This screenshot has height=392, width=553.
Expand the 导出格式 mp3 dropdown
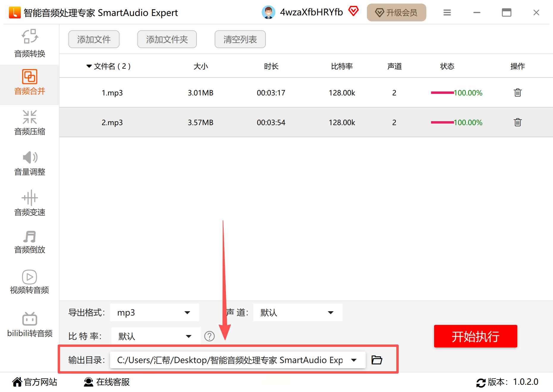point(155,312)
